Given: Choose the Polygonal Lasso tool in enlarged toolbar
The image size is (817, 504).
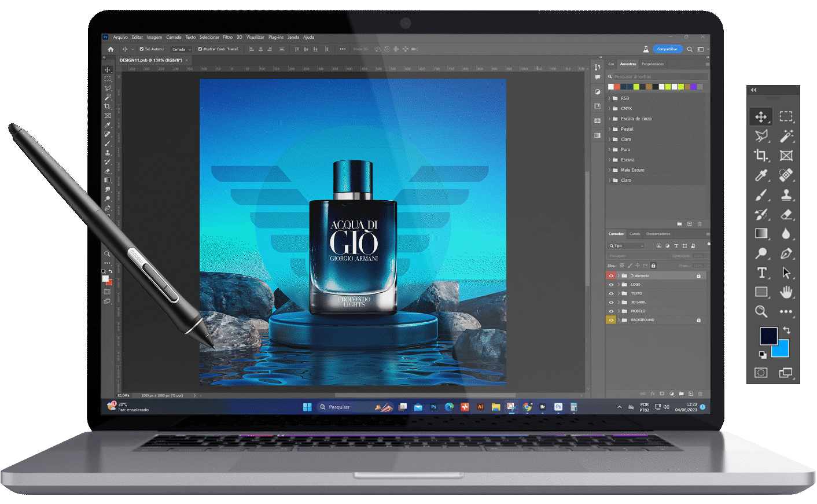Looking at the screenshot, I should [x=761, y=136].
